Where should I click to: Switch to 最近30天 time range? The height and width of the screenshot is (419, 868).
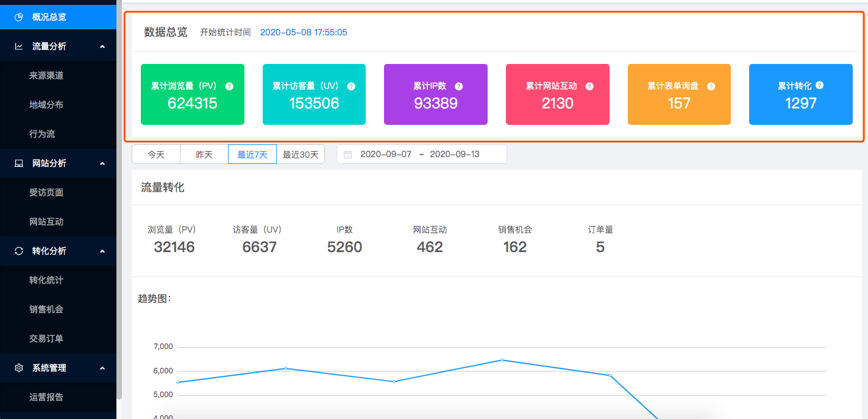click(x=301, y=155)
